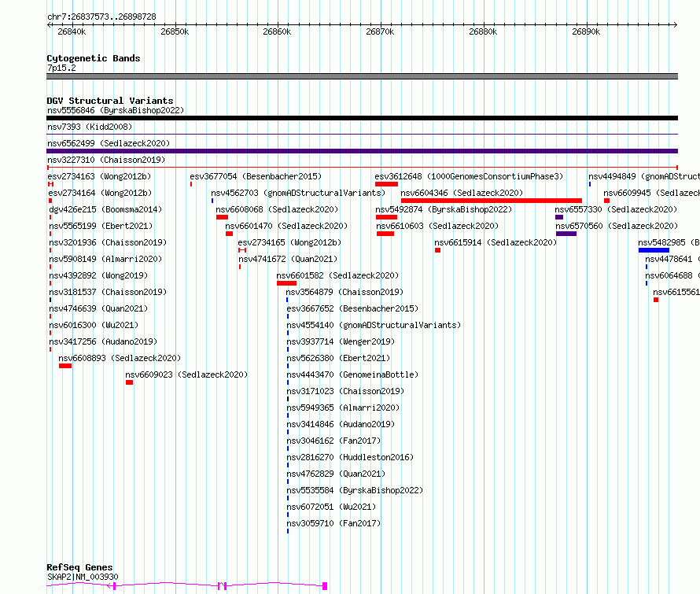Click nsv3414846 (Audano2019) label
Image resolution: width=700 pixels, height=594 pixels.
tap(341, 424)
